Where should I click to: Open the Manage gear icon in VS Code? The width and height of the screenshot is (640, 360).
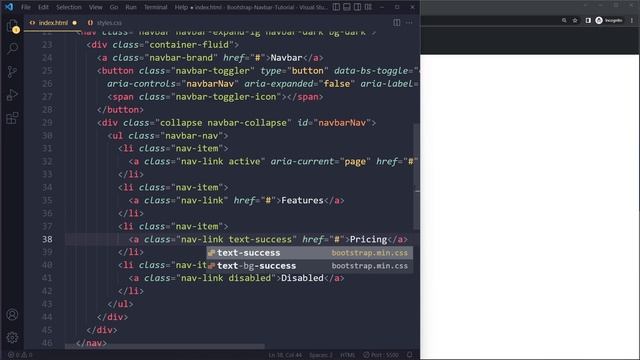point(12,338)
